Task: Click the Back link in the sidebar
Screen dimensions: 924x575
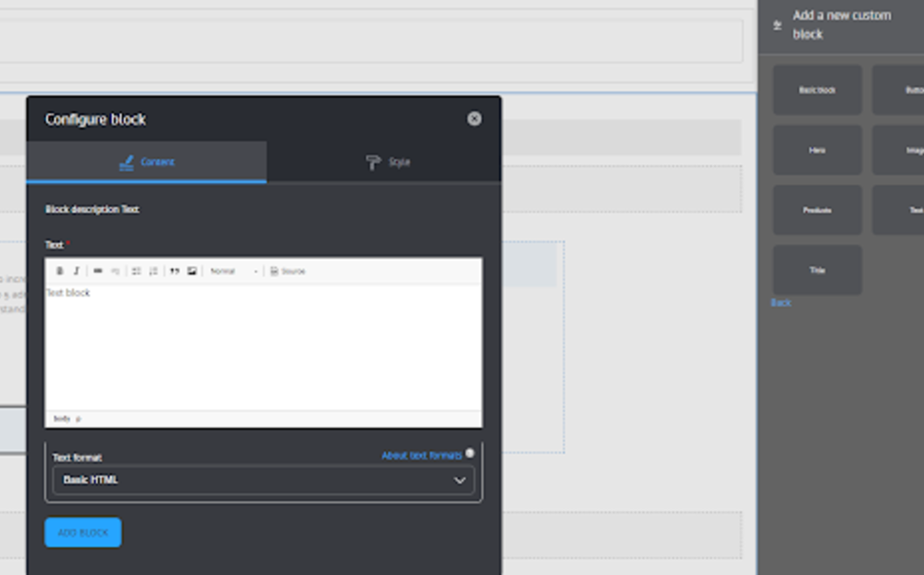Action: [780, 303]
